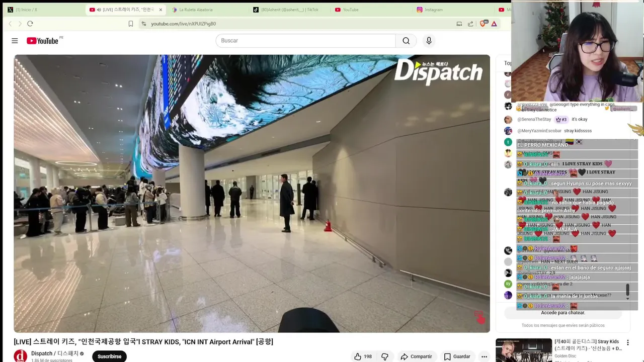The height and width of the screenshot is (362, 644).
Task: Open the Golden Disc Stray Kids thumbnail
Action: coord(524,350)
